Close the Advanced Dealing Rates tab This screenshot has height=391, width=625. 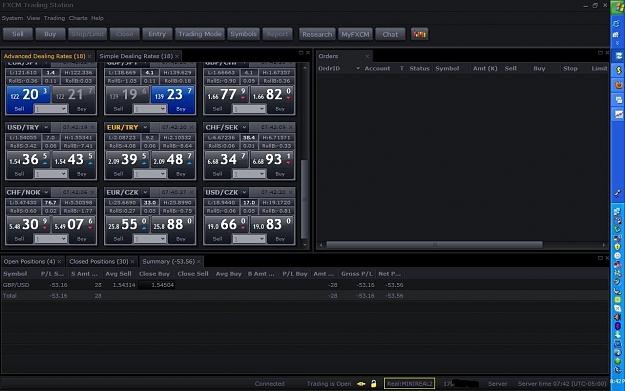90,56
